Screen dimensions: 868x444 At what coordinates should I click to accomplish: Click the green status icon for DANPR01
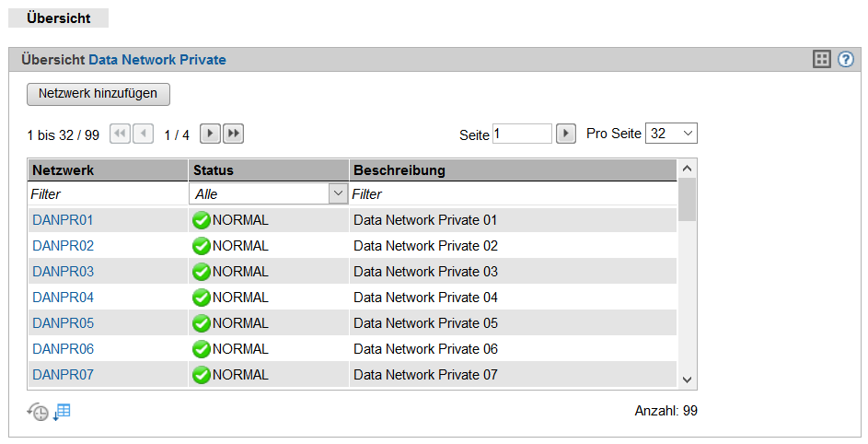point(202,221)
